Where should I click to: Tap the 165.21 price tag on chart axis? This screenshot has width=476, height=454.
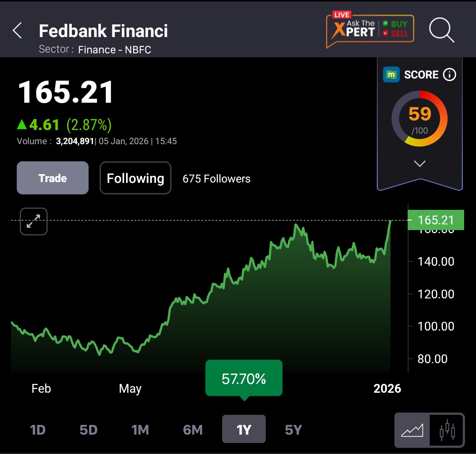435,220
